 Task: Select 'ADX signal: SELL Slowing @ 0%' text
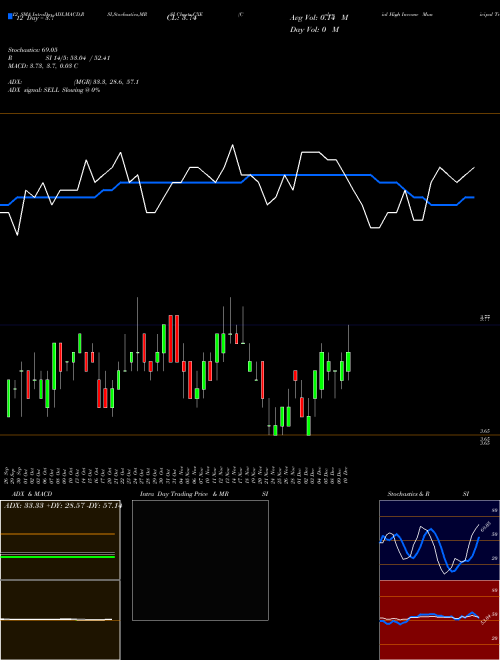54,90
